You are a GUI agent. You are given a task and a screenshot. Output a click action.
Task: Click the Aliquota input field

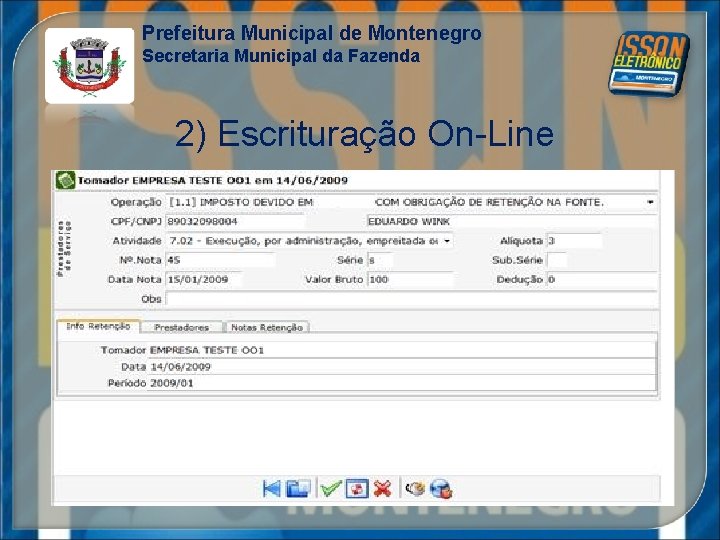pyautogui.click(x=574, y=241)
